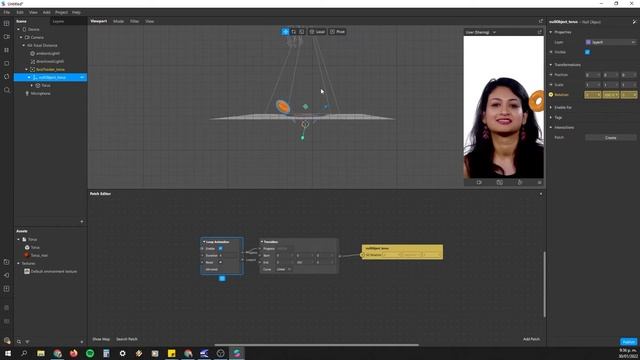Collapse the Focal Distance node in scene
The image size is (640, 360).
click(x=24, y=45)
